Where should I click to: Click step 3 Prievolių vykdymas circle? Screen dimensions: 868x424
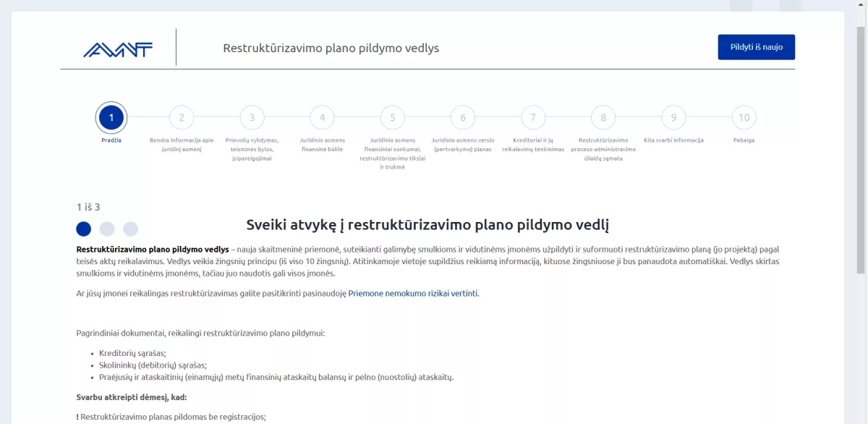click(252, 116)
